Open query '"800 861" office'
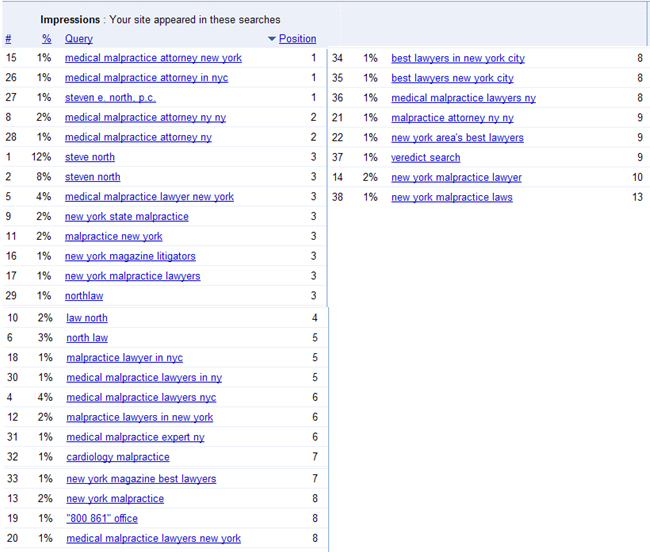Image resolution: width=650 pixels, height=552 pixels. click(102, 518)
